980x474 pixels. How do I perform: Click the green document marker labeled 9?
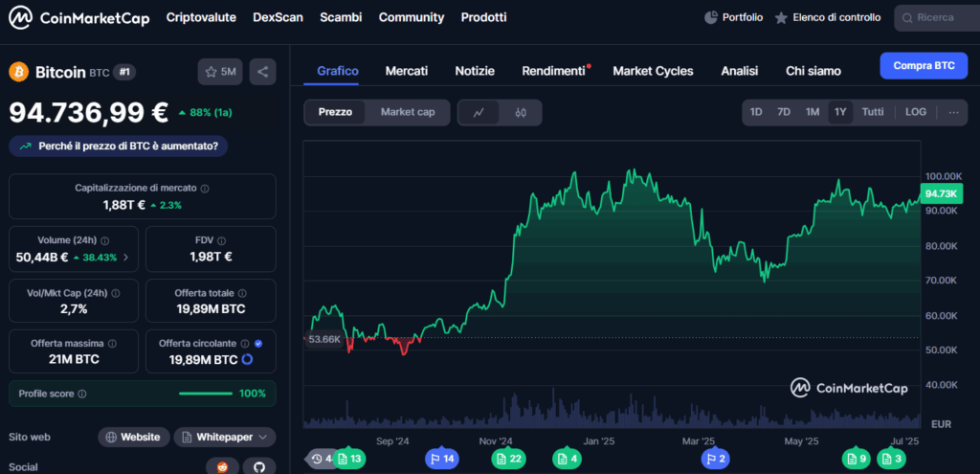[x=857, y=459]
